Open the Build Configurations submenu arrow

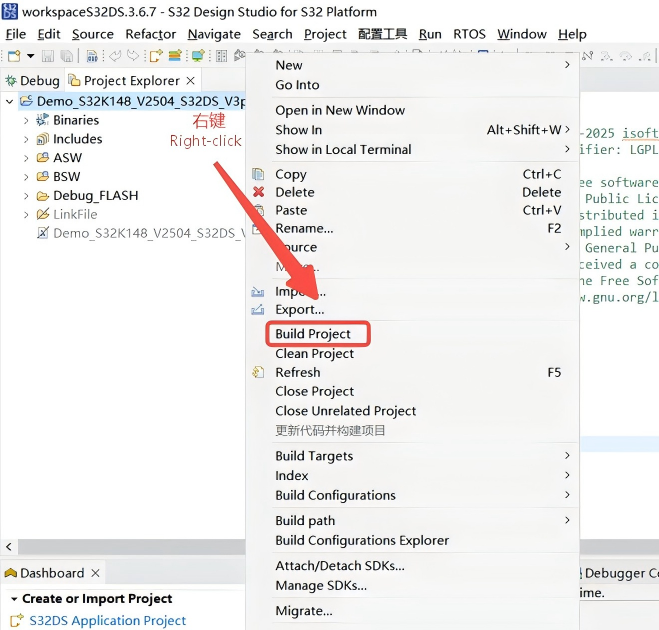(x=567, y=495)
